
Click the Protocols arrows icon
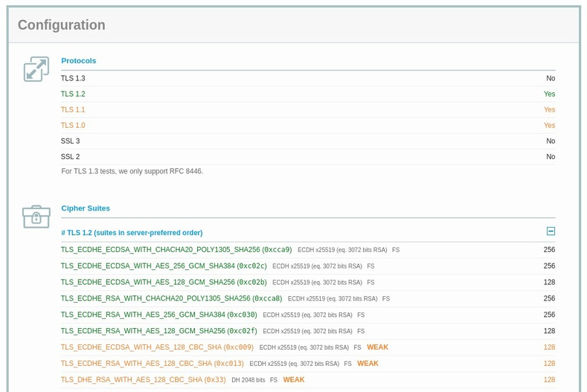click(x=36, y=69)
